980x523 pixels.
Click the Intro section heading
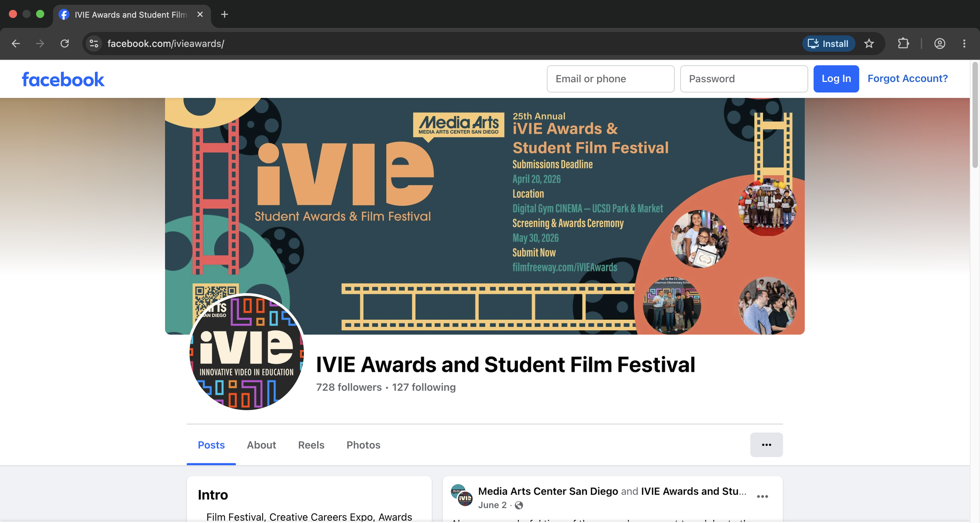coord(213,495)
